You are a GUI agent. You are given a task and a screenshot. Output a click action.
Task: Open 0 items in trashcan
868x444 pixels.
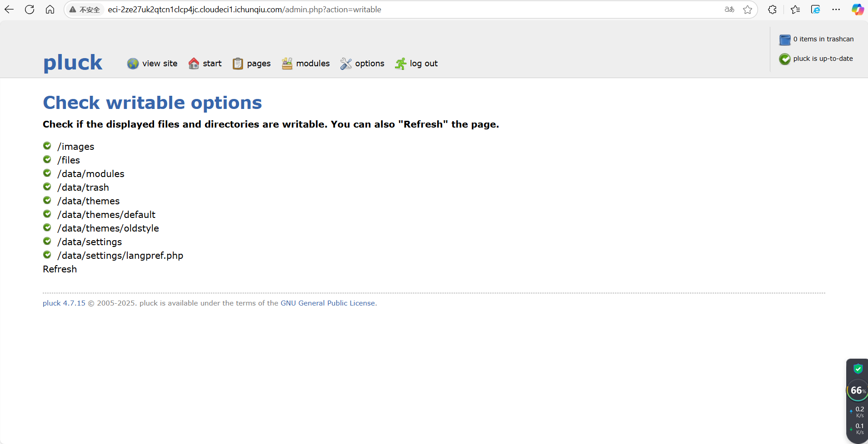(823, 39)
